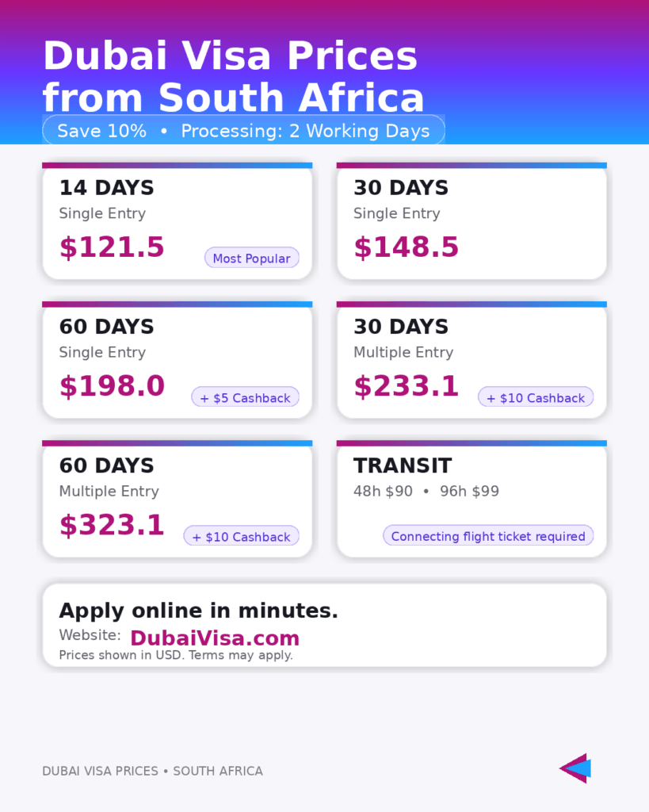The image size is (649, 812).
Task: Click the Connecting flight ticket required badge
Action: pyautogui.click(x=488, y=537)
